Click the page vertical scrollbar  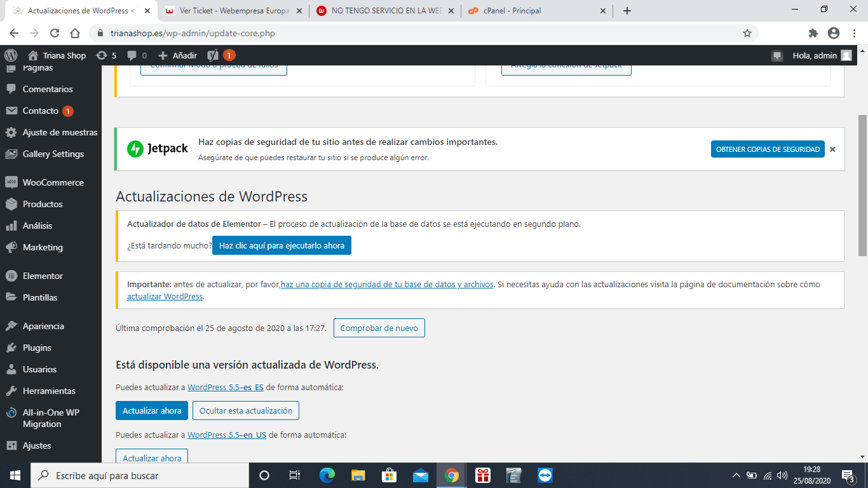click(x=862, y=186)
